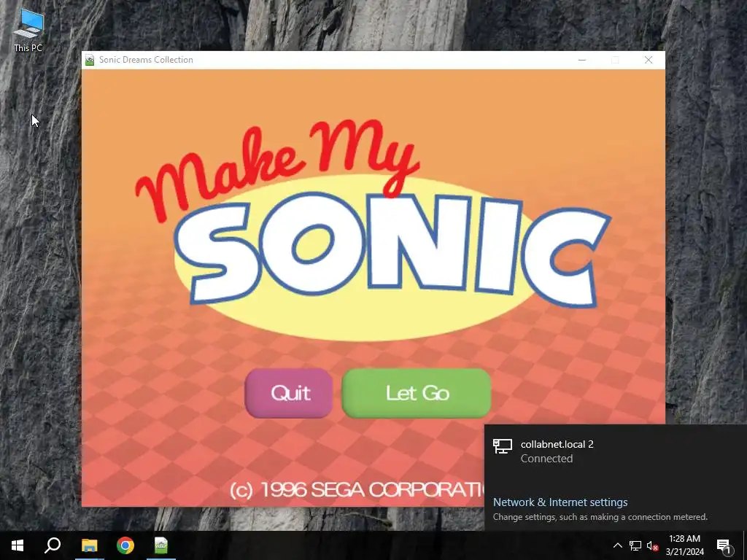Close the Sonic Dreams Collection window
Image resolution: width=747 pixels, height=560 pixels.
(x=649, y=60)
